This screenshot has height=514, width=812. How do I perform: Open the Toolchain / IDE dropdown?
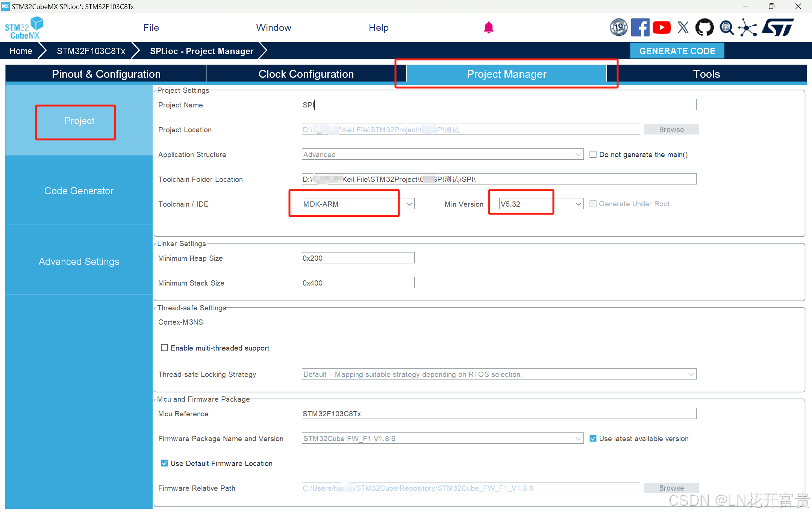tap(409, 204)
